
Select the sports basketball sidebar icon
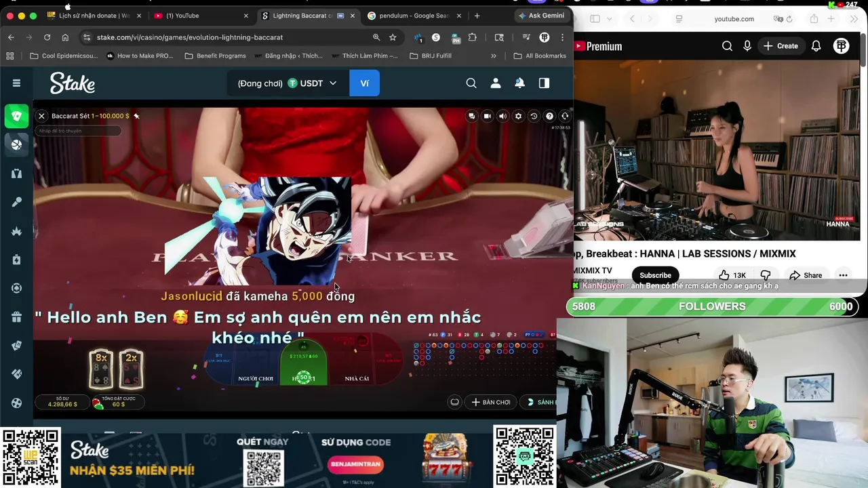pyautogui.click(x=16, y=144)
